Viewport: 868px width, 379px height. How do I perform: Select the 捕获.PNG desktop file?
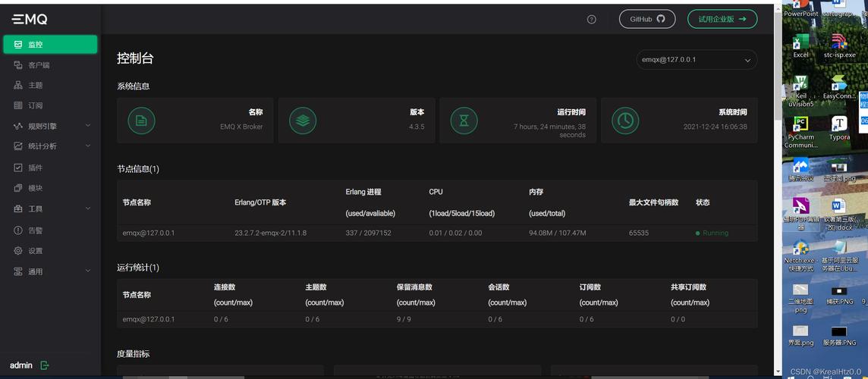(x=839, y=296)
